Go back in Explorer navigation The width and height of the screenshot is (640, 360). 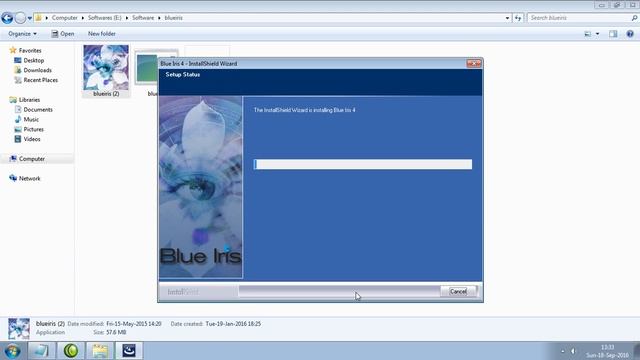coord(7,18)
